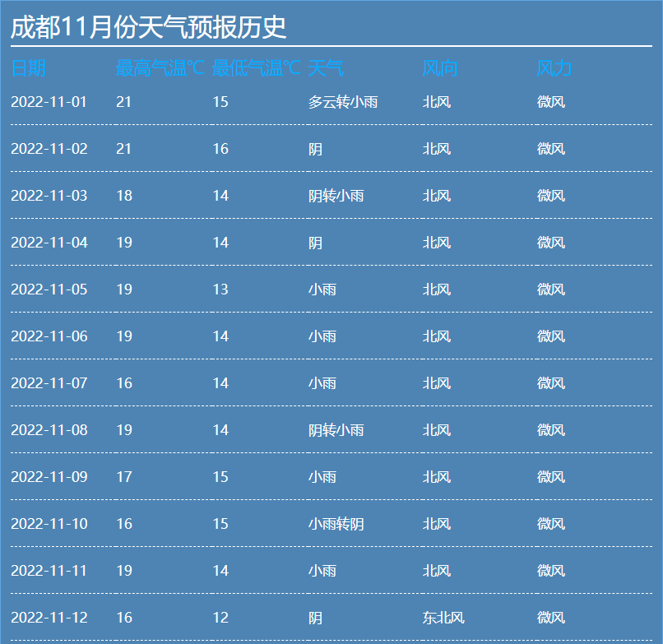Click 微风 wind force on 2022-11-09
663x644 pixels.
click(x=551, y=477)
